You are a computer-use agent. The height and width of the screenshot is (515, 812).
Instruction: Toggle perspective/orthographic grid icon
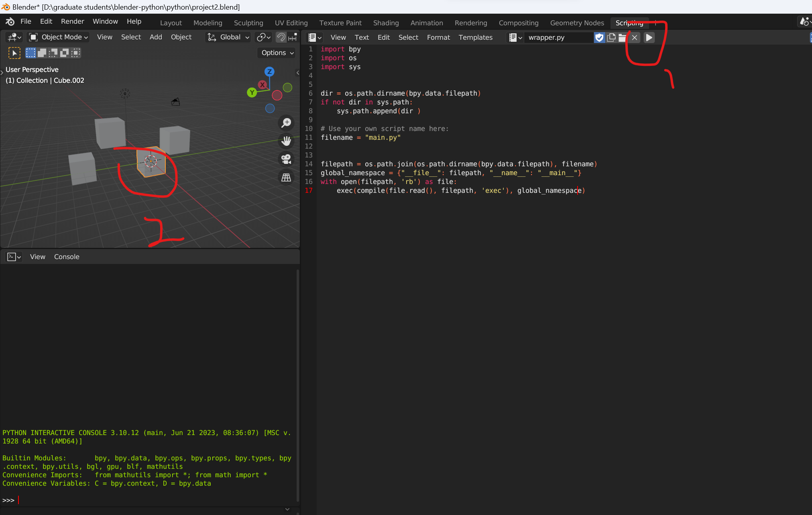click(x=286, y=177)
